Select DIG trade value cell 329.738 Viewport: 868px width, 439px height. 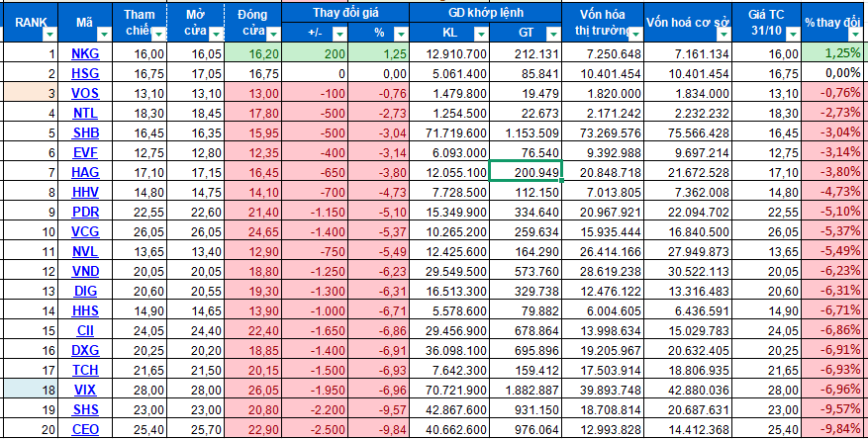(x=526, y=291)
